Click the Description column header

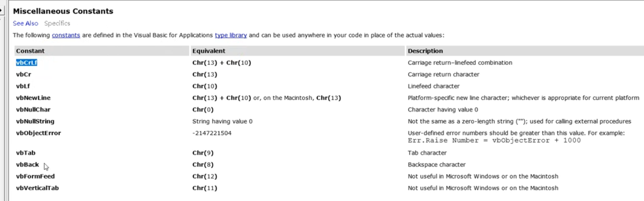425,51
